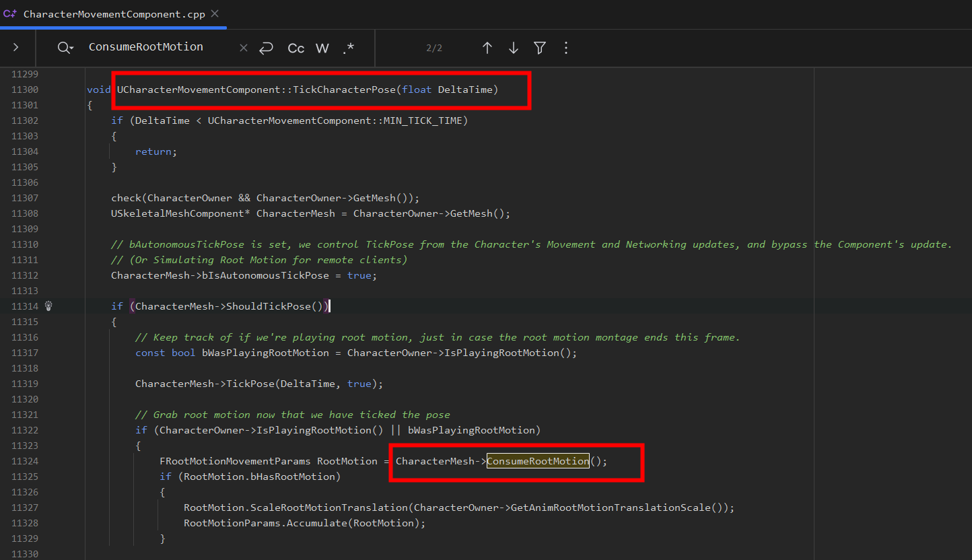Click TickPose(DeltaTime, true) call
Image resolution: width=972 pixels, height=560 pixels.
click(x=304, y=384)
